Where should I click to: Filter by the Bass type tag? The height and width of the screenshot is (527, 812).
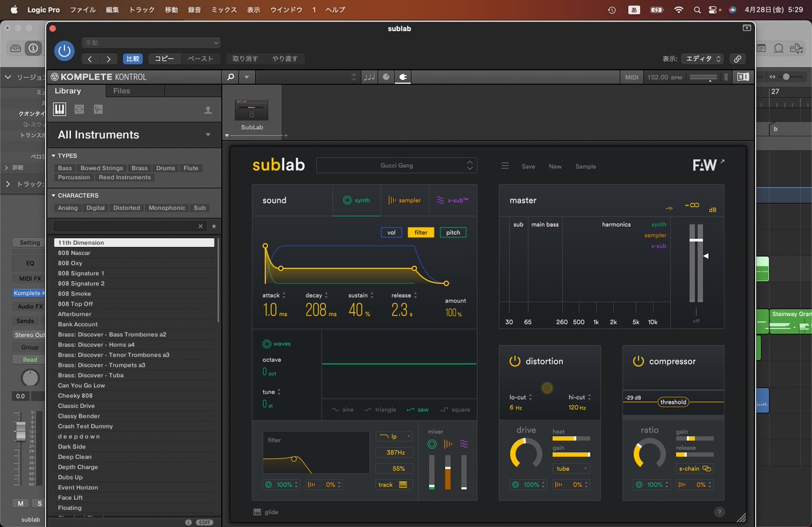click(x=65, y=168)
